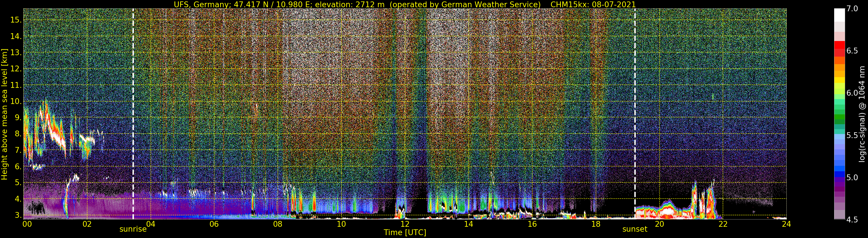Click the '7.0' value on the colorbar scale
Image resolution: width=868 pixels, height=238 pixels.
click(x=852, y=9)
